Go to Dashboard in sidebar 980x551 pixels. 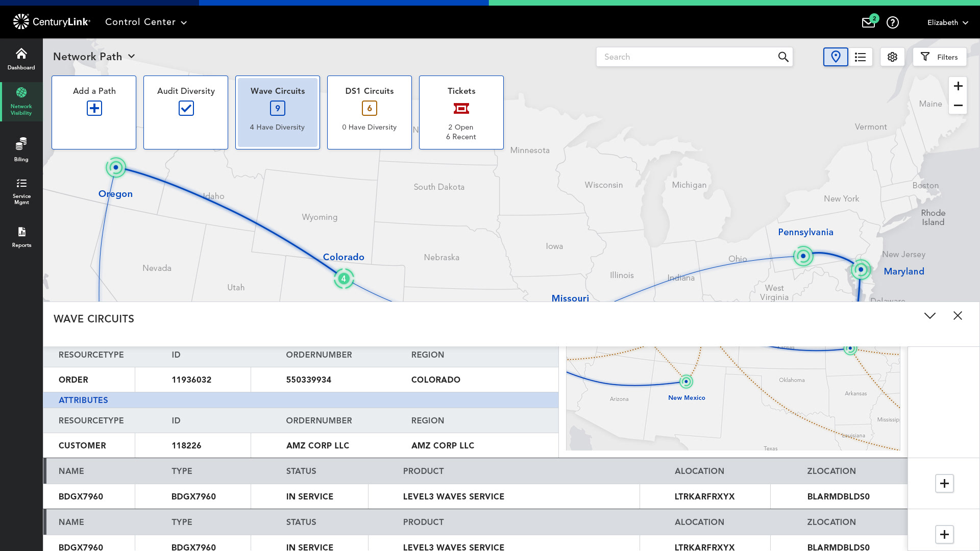pyautogui.click(x=21, y=59)
